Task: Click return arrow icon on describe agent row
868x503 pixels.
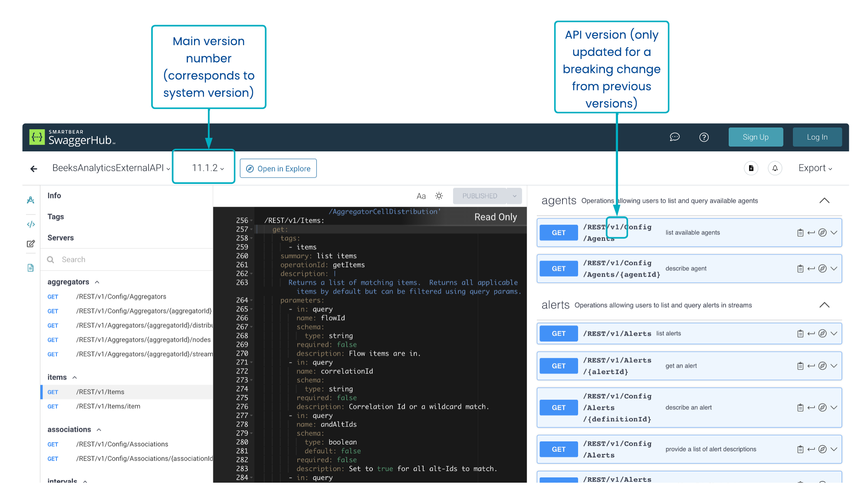Action: click(811, 268)
